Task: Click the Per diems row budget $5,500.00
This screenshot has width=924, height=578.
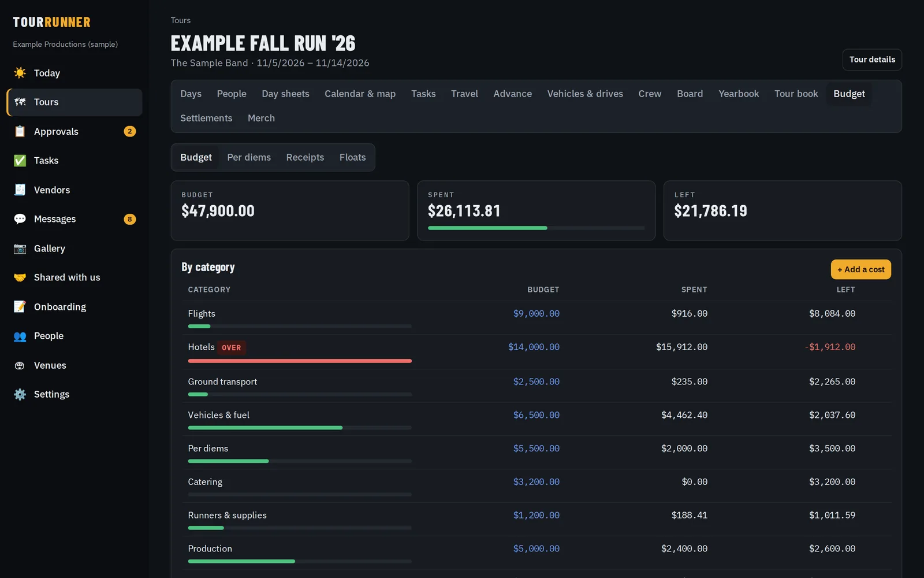Action: 536,449
